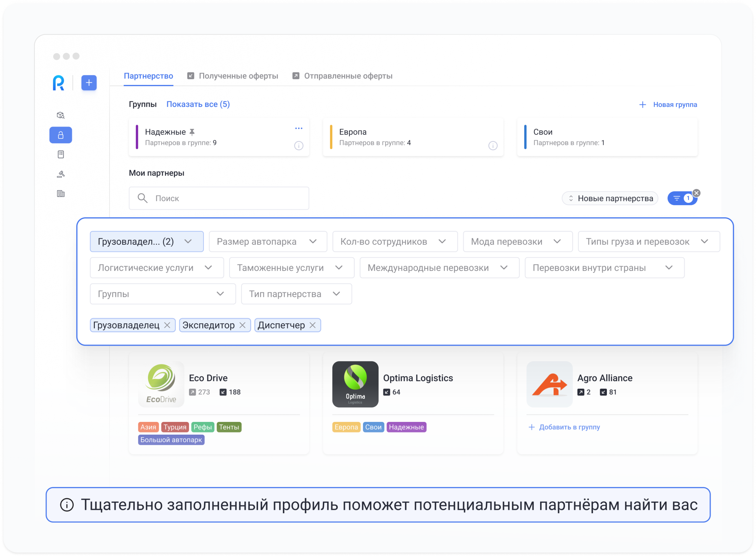Dismiss the applied filter via the X badge

[696, 193]
